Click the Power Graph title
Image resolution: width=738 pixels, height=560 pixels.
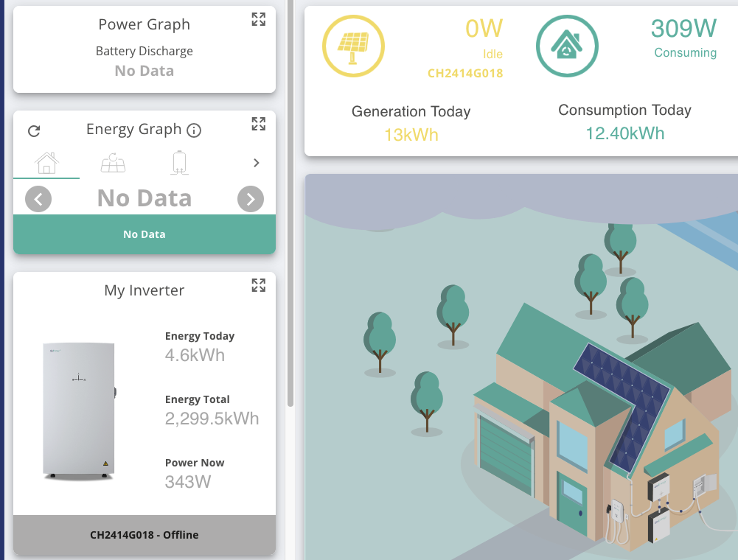point(145,24)
